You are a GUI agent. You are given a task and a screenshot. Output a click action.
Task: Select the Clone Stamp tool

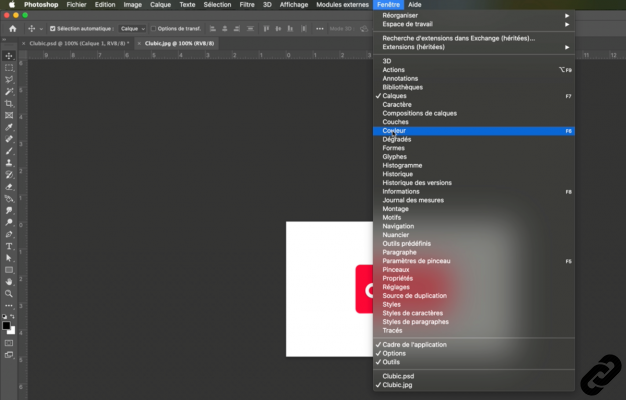(9, 163)
